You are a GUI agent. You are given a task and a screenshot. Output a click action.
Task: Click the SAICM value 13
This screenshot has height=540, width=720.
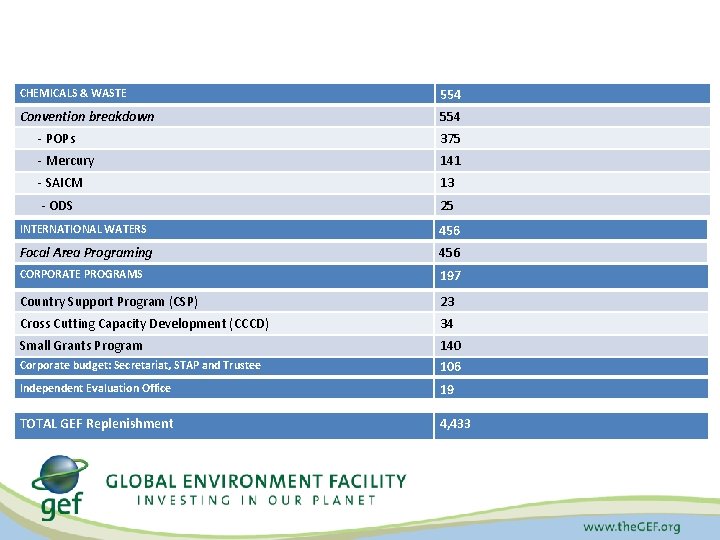pyautogui.click(x=447, y=183)
